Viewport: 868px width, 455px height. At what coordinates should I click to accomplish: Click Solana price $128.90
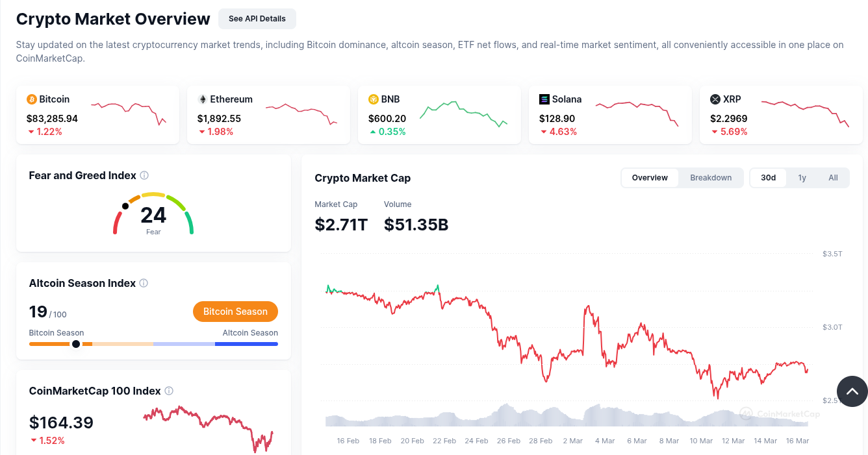click(x=557, y=119)
